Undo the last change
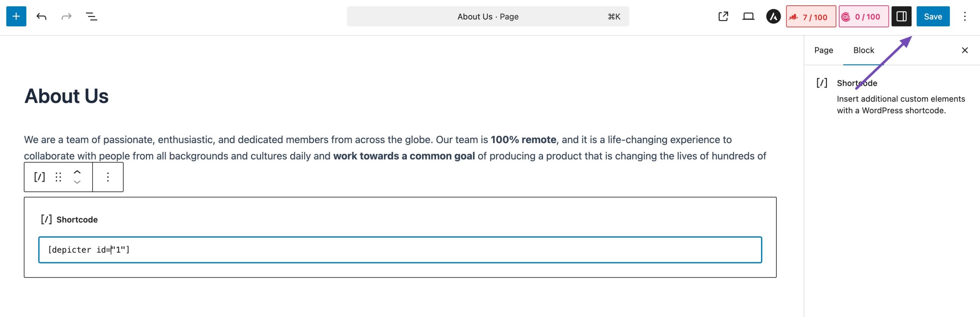 pyautogui.click(x=41, y=16)
